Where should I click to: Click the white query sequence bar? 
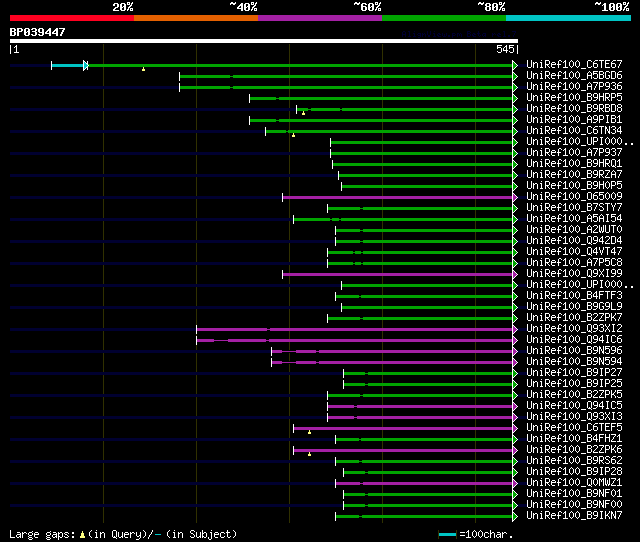[x=264, y=41]
